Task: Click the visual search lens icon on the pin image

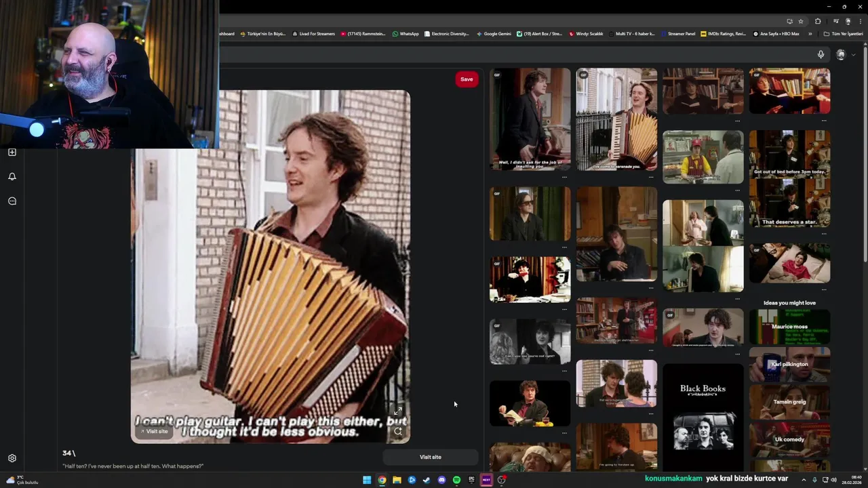Action: pyautogui.click(x=398, y=431)
